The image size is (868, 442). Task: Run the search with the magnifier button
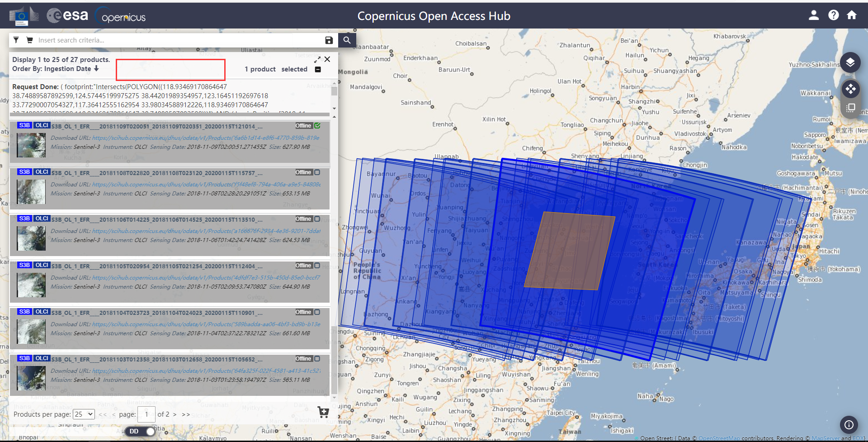[347, 40]
